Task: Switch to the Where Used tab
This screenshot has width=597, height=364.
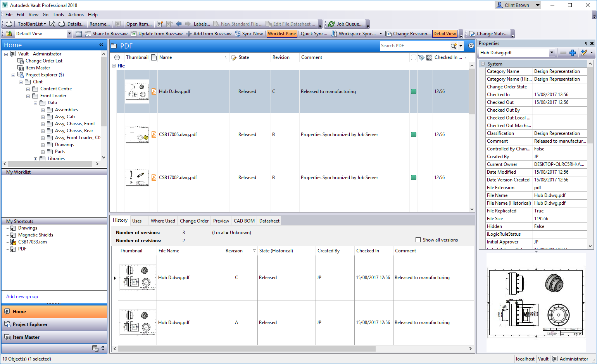Action: 163,221
